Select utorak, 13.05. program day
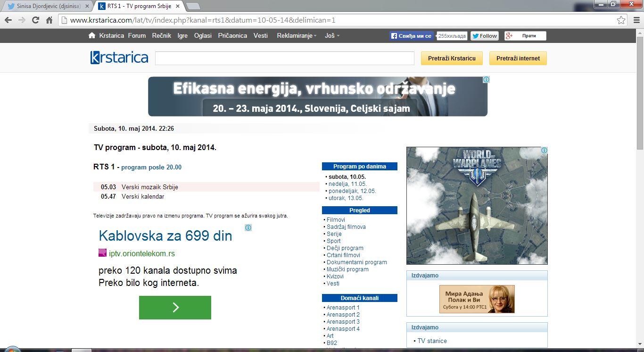The height and width of the screenshot is (352, 644). [346, 198]
